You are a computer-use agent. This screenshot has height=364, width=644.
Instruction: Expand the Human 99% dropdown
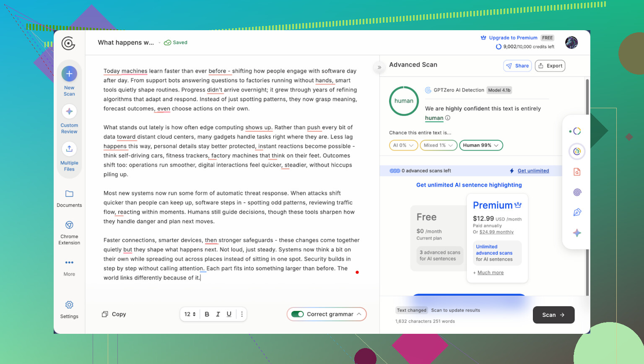click(x=481, y=146)
